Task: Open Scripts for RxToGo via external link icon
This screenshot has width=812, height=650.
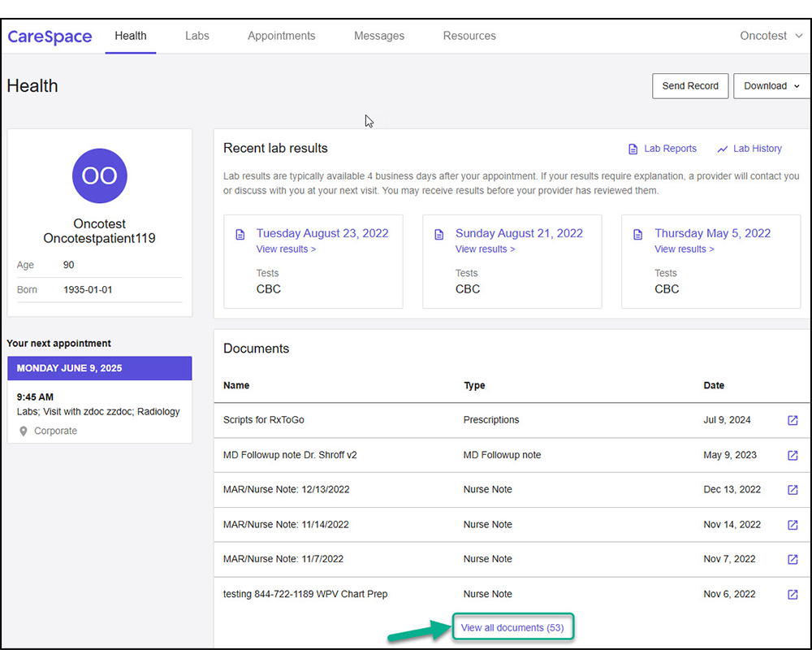Action: point(793,420)
